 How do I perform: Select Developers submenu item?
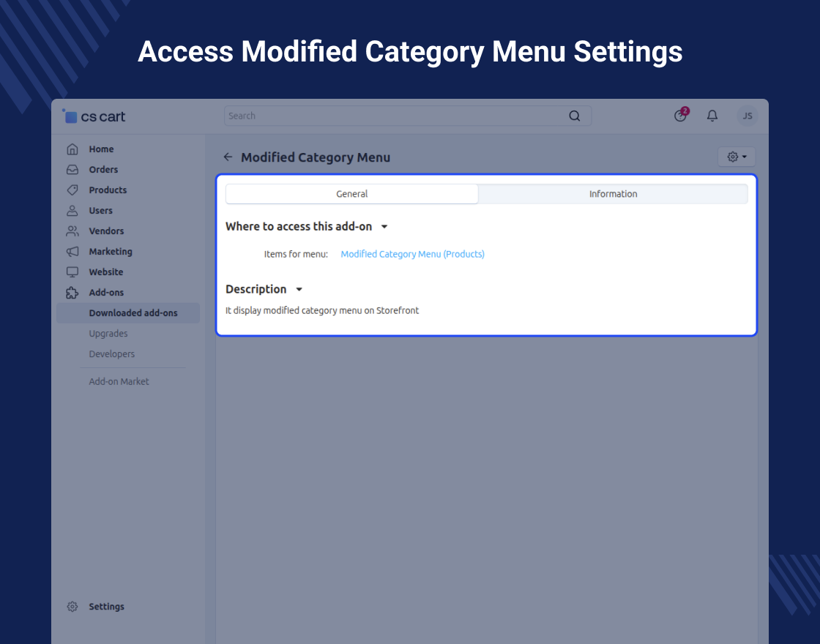[112, 354]
